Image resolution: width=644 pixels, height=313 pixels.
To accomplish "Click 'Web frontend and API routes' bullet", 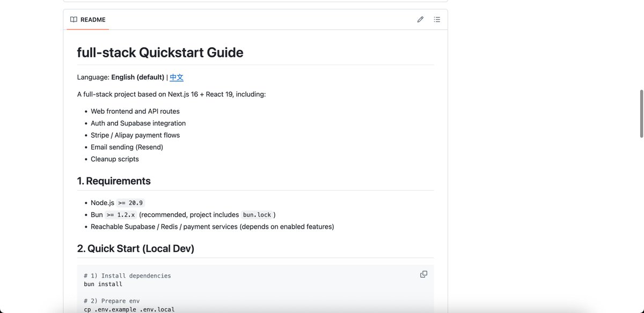I will 135,111.
